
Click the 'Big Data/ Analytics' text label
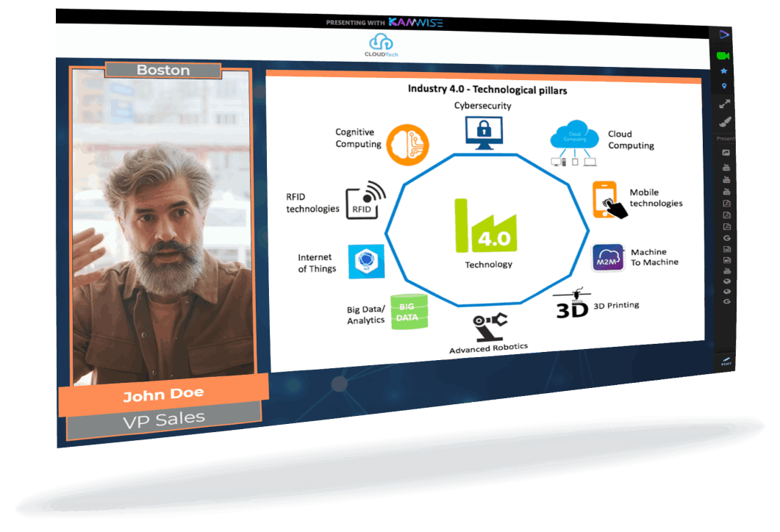(x=365, y=314)
